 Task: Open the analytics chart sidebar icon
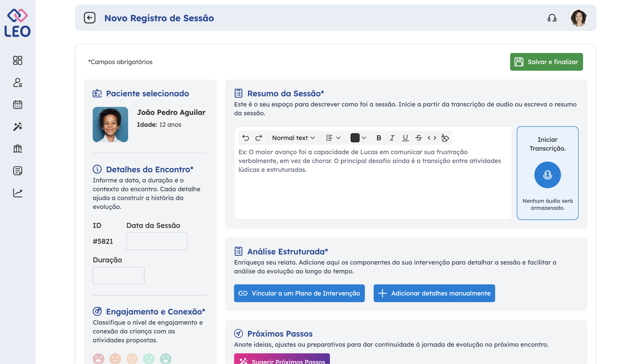[x=18, y=193]
